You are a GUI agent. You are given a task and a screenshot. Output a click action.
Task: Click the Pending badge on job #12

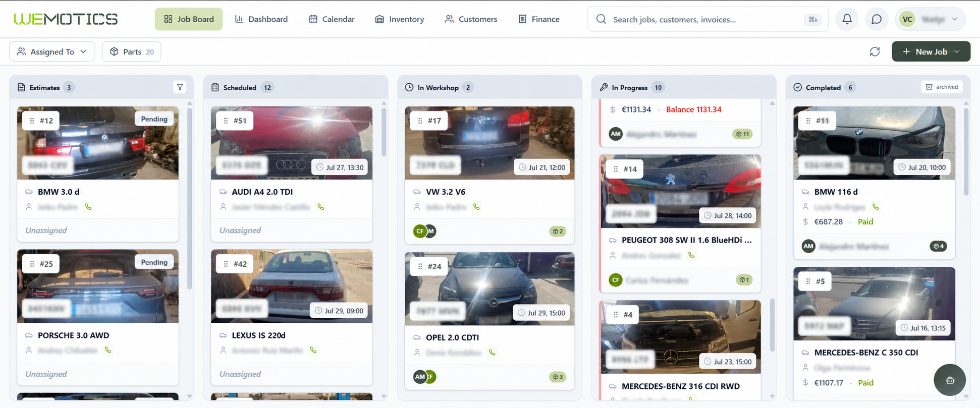click(154, 119)
